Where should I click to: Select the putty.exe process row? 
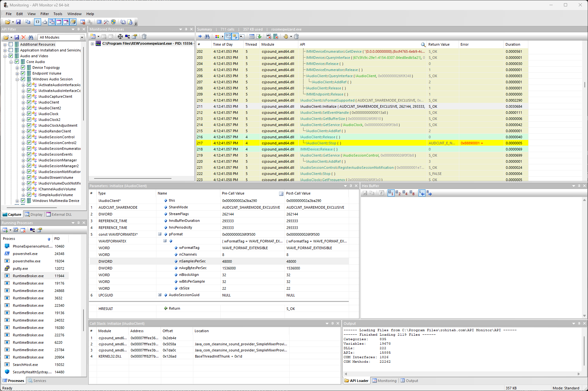click(35, 268)
